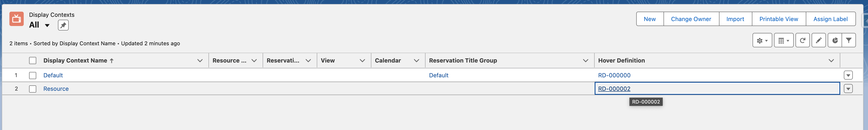
Task: Click the RD-000002 link being edited
Action: [614, 89]
